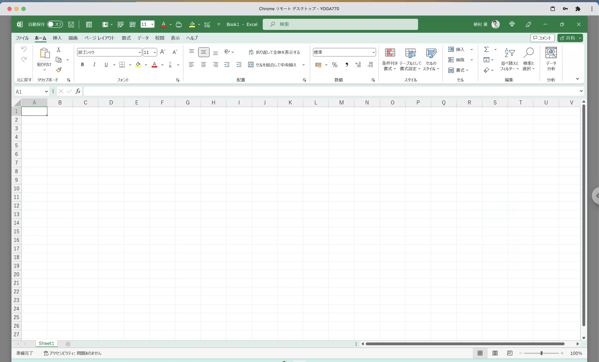
Task: Click the Paste clipboard icon
Action: tap(44, 53)
